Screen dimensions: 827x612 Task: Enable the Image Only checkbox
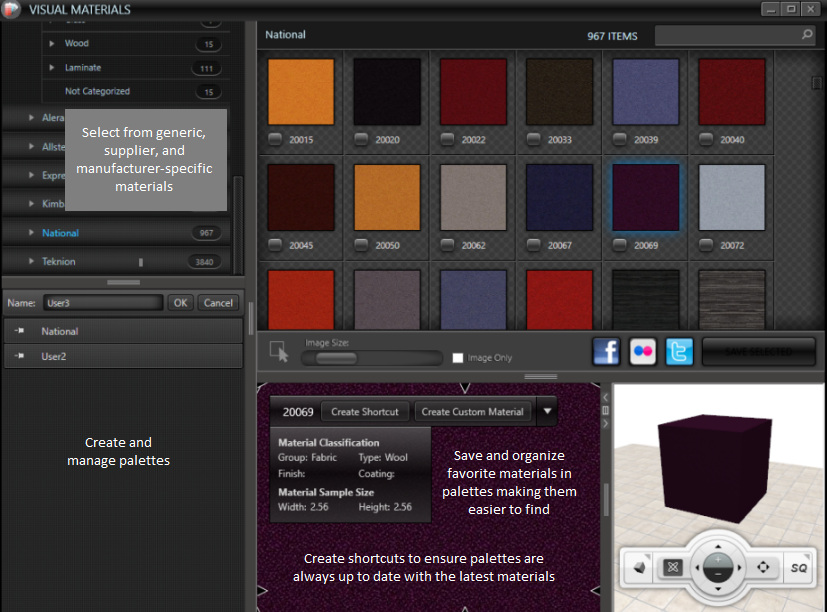pyautogui.click(x=458, y=358)
